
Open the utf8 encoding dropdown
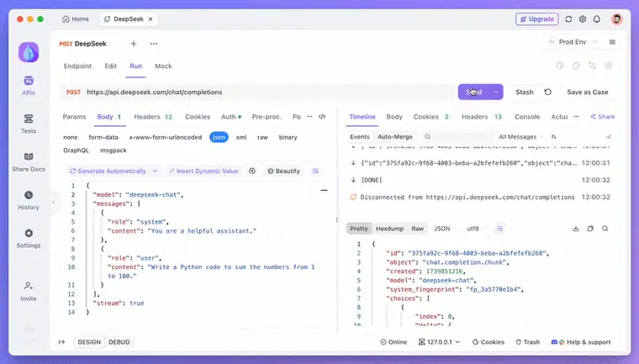476,229
